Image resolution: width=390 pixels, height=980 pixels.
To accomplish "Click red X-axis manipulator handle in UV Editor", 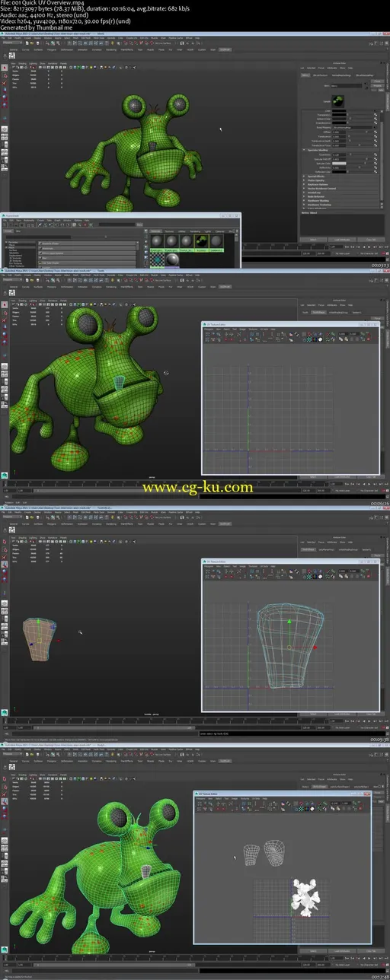I will pyautogui.click(x=315, y=647).
